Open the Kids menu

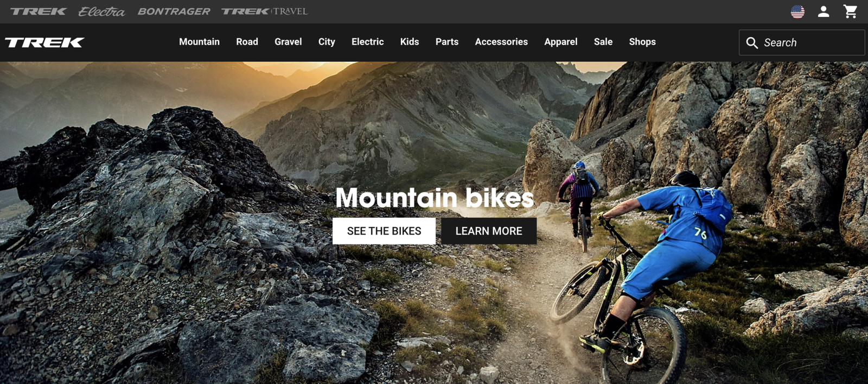(x=410, y=42)
